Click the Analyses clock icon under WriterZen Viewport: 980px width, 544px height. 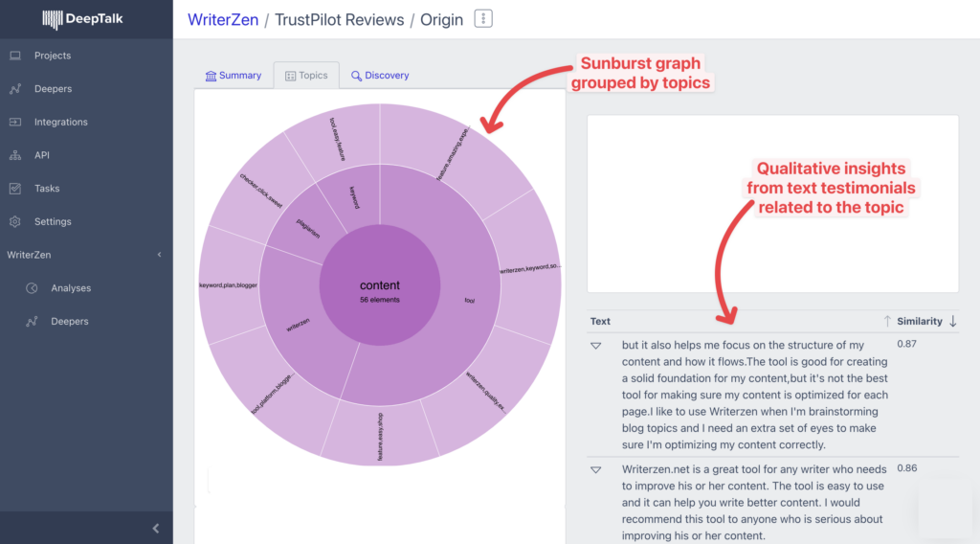pyautogui.click(x=32, y=288)
